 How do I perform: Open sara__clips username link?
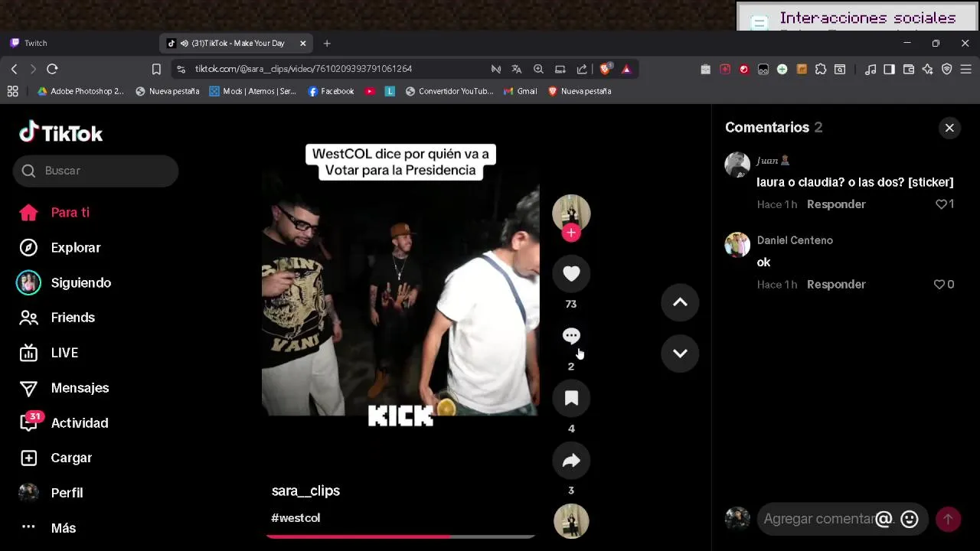pos(305,491)
